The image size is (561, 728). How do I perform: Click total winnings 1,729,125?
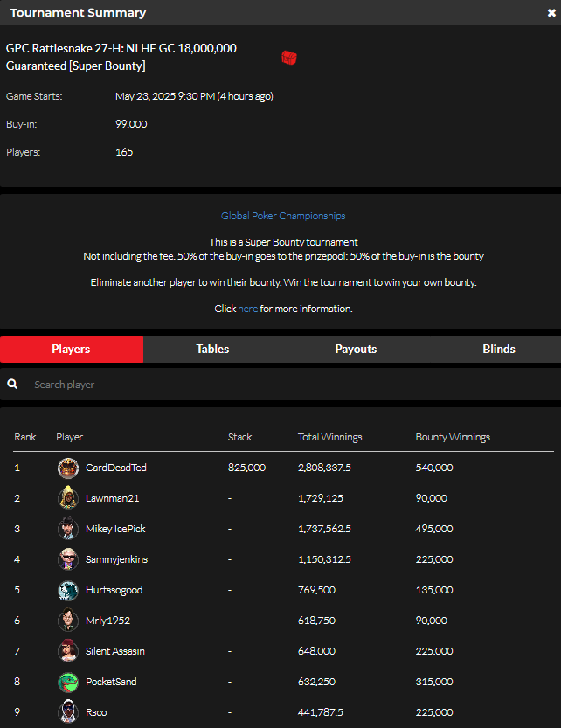[321, 498]
